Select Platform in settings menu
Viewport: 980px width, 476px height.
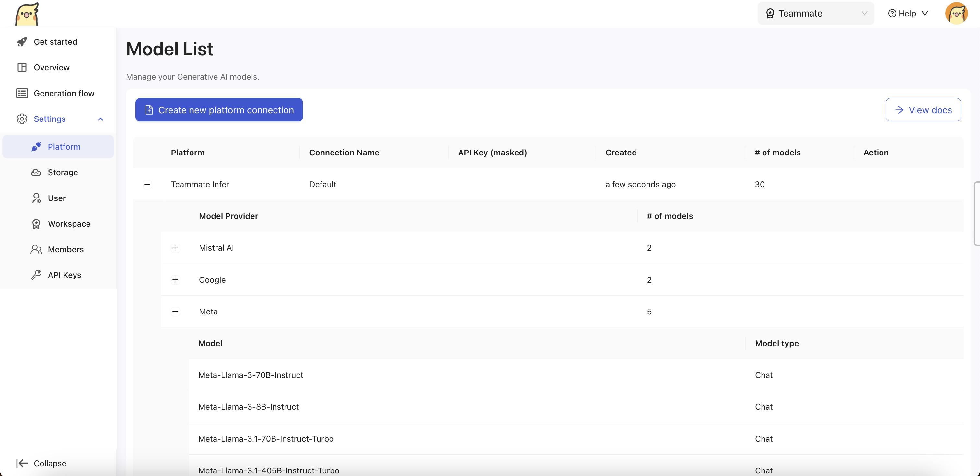58,147
